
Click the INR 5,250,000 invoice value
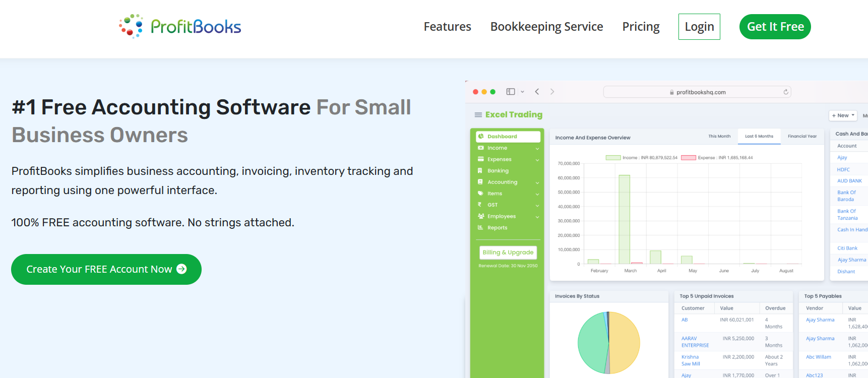[x=738, y=339]
